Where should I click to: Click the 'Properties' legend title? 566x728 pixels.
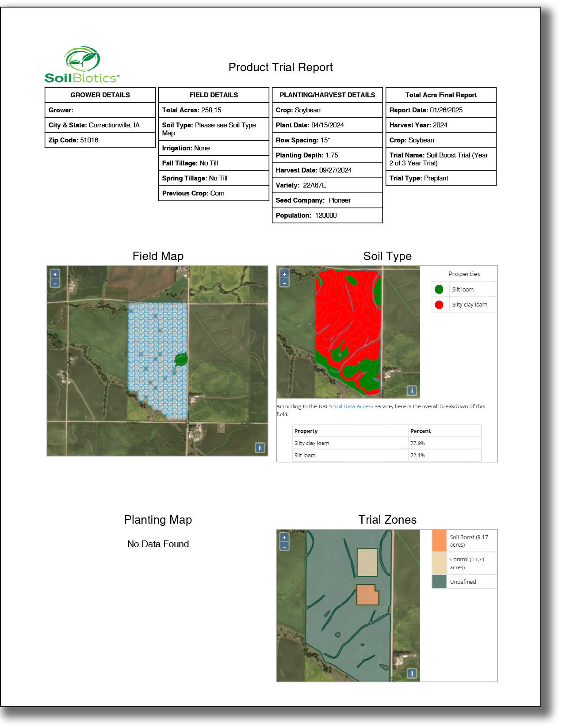464,274
